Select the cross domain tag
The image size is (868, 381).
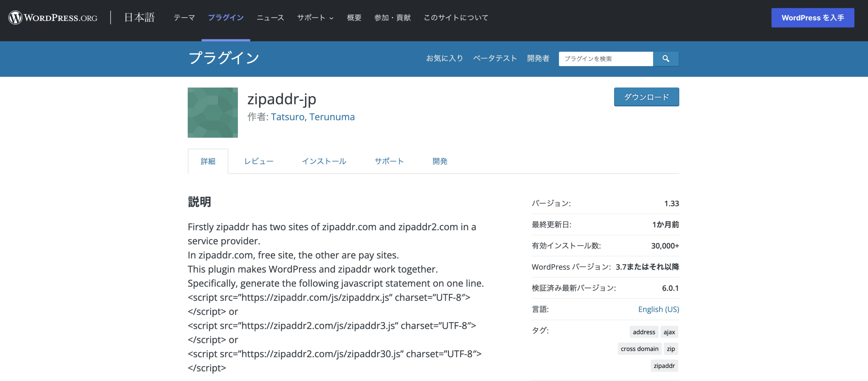[x=639, y=348]
